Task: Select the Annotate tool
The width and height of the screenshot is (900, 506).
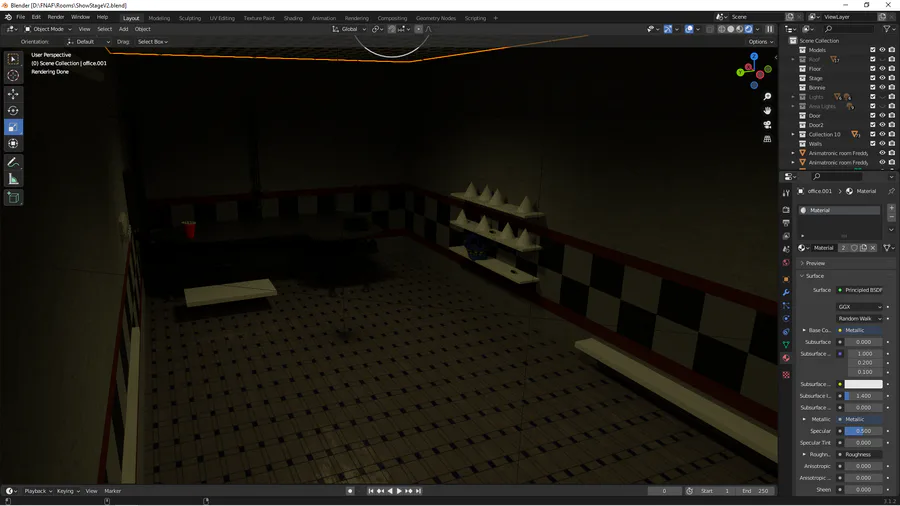Action: pyautogui.click(x=13, y=162)
